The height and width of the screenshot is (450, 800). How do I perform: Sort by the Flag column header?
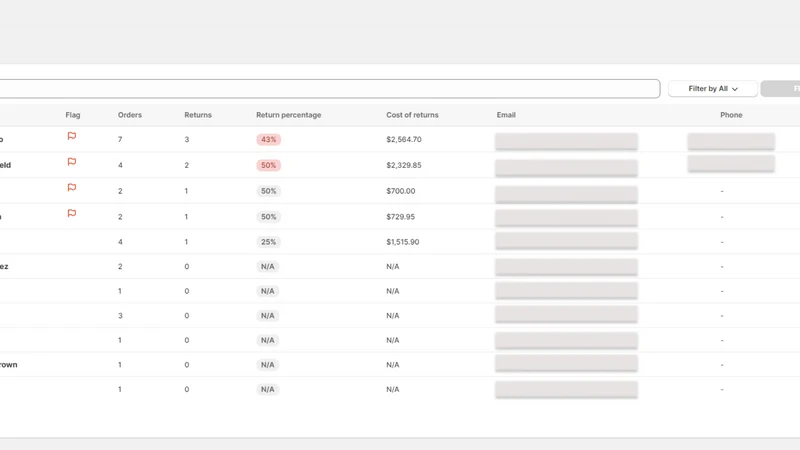pyautogui.click(x=73, y=115)
